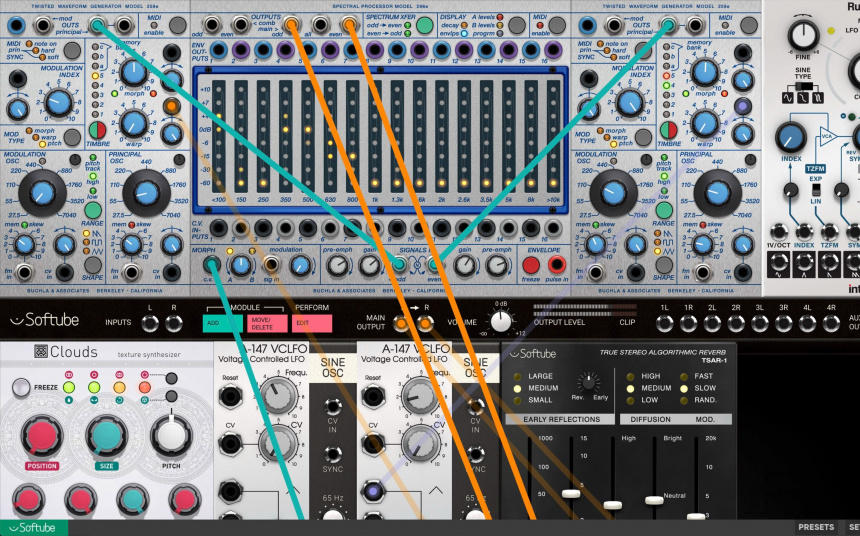Click the 2R auxiliary output jack
860x536 pixels.
pos(735,324)
